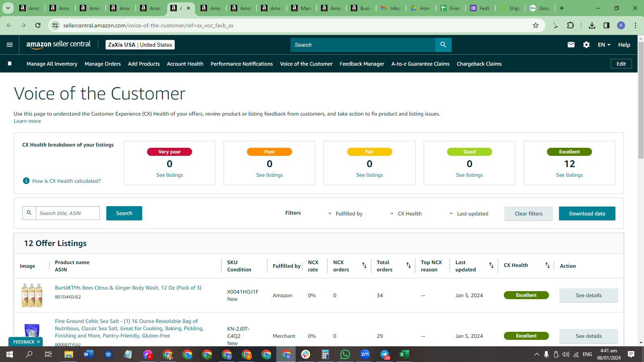Select the SKU text X0041HOJ1F

243,292
